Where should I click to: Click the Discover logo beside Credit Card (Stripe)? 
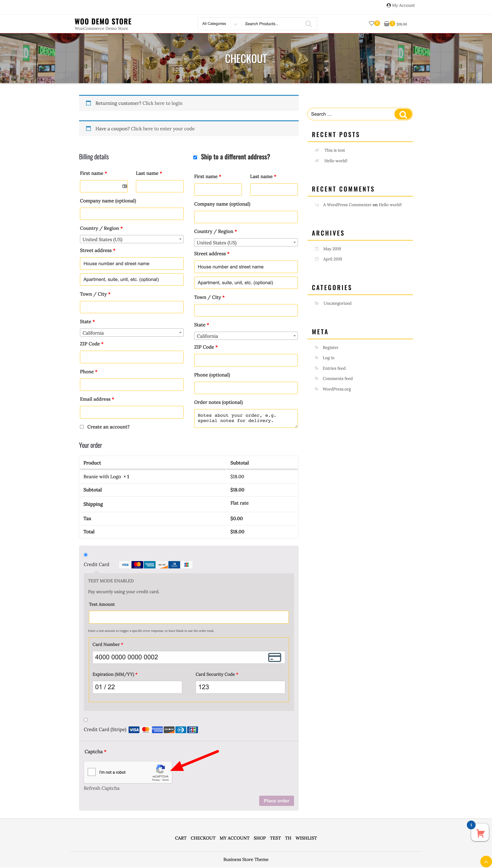pyautogui.click(x=169, y=730)
